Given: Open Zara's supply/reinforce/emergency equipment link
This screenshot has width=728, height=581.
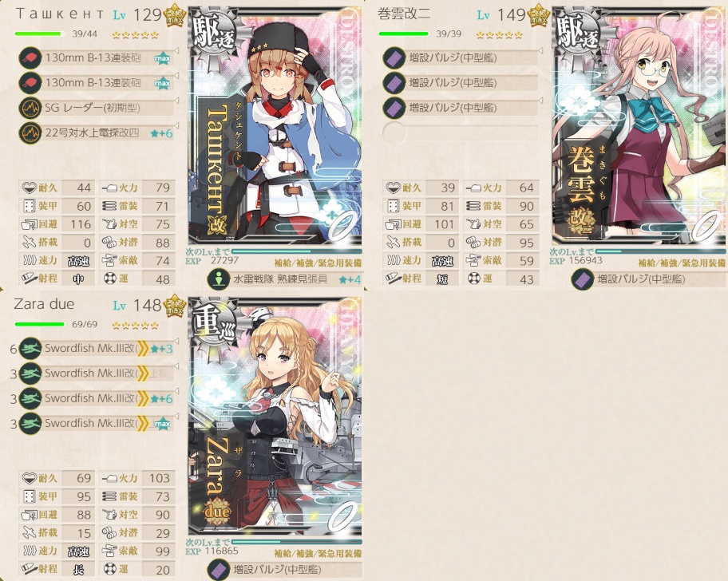Looking at the screenshot, I should [x=318, y=553].
